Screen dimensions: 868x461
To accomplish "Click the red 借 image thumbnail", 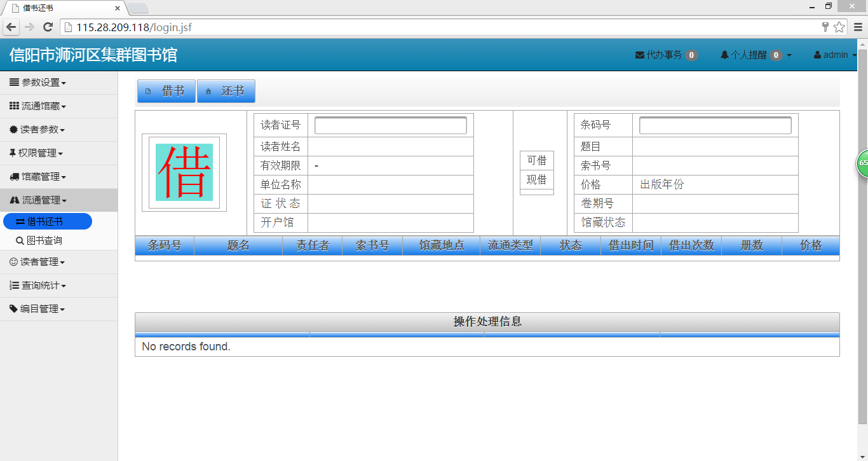I will pos(184,172).
